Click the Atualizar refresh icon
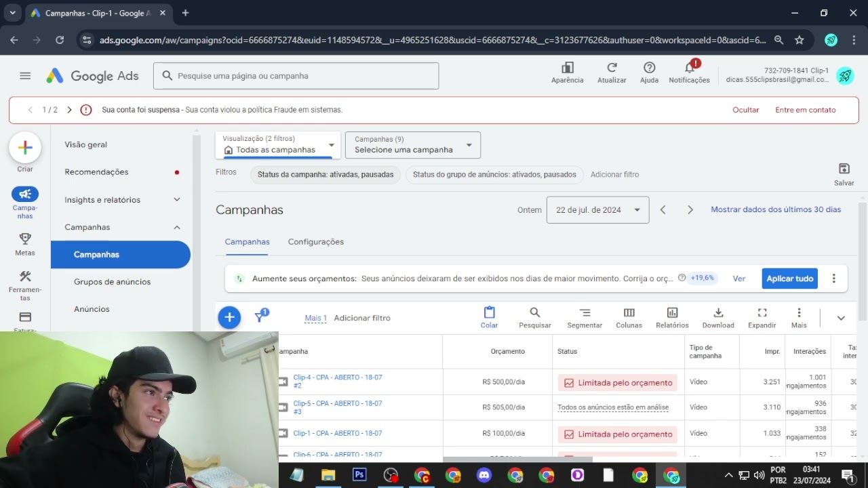 [612, 73]
